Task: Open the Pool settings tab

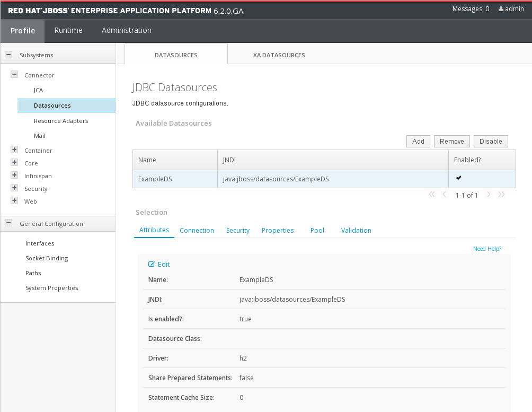Action: pos(317,230)
